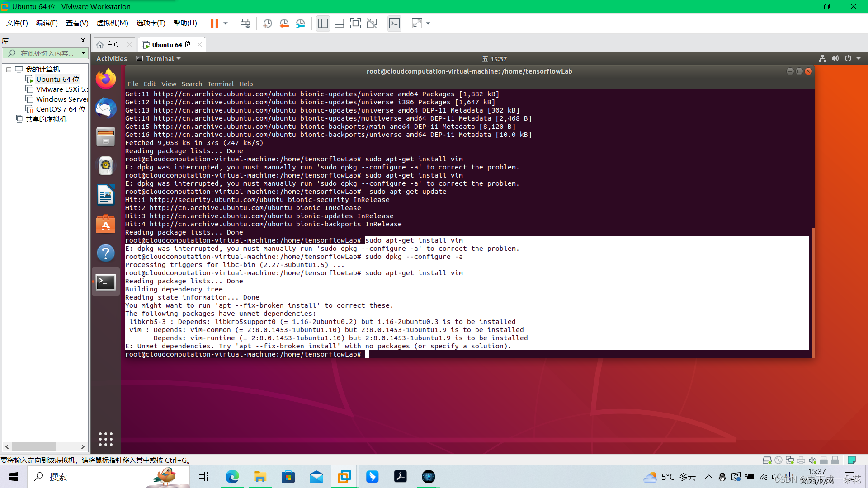Viewport: 868px width, 488px height.
Task: Toggle the VMware library sidebar view
Action: pos(323,23)
